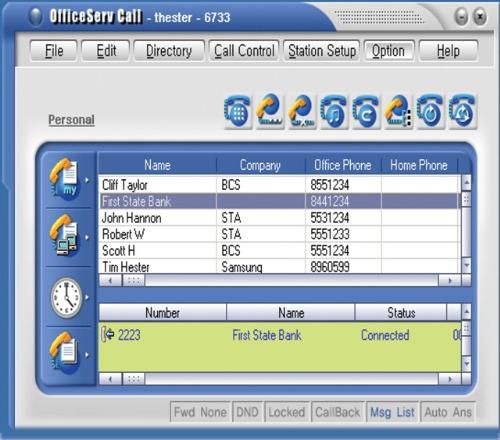The width and height of the screenshot is (500, 440).
Task: Open the File menu
Action: click(54, 51)
